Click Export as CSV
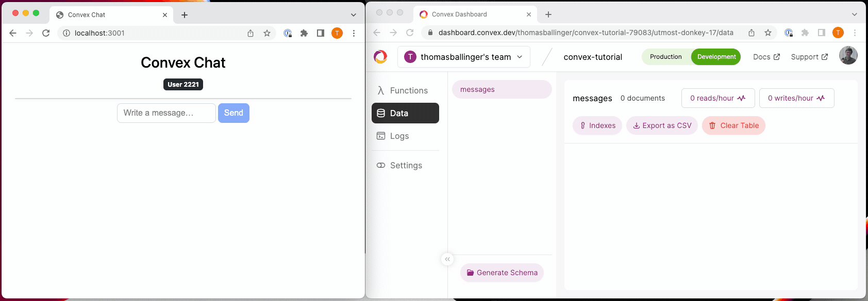 (662, 125)
